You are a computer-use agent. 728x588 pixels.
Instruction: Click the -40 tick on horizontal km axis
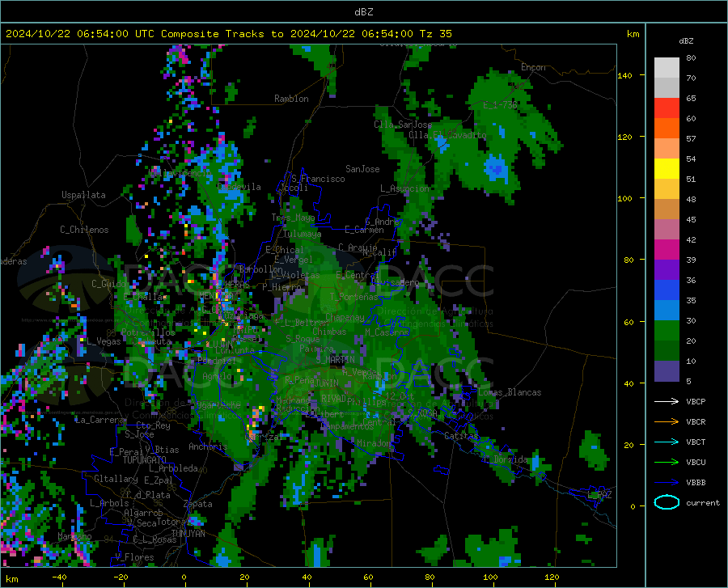(x=59, y=577)
